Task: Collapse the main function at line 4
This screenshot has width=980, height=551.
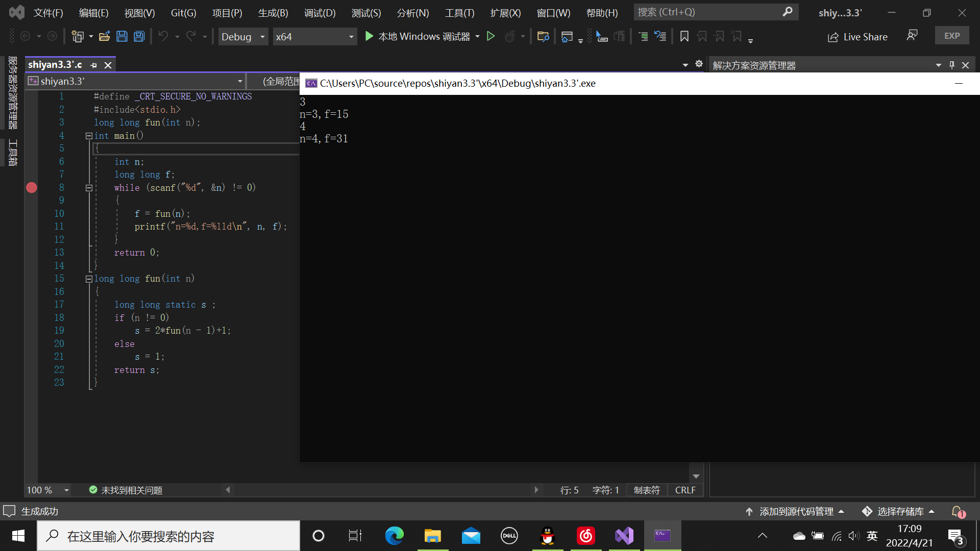Action: pyautogui.click(x=89, y=136)
